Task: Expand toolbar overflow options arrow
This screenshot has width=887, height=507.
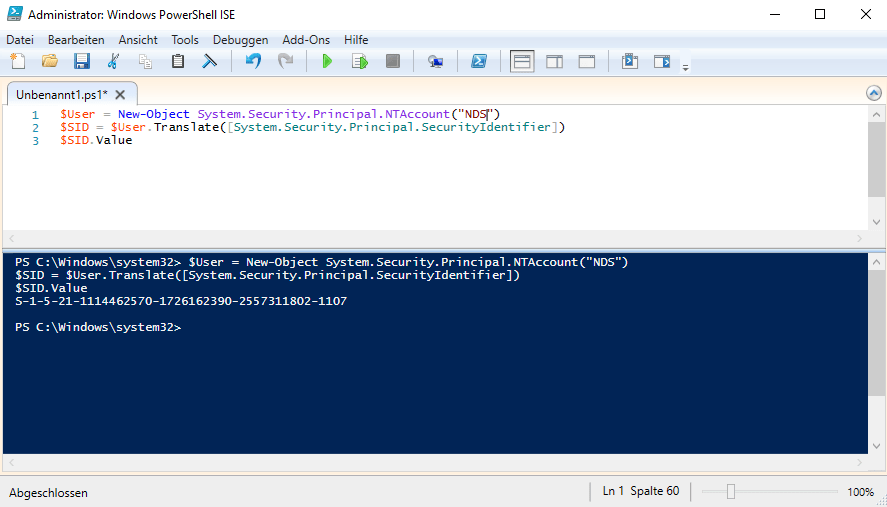Action: click(x=685, y=68)
